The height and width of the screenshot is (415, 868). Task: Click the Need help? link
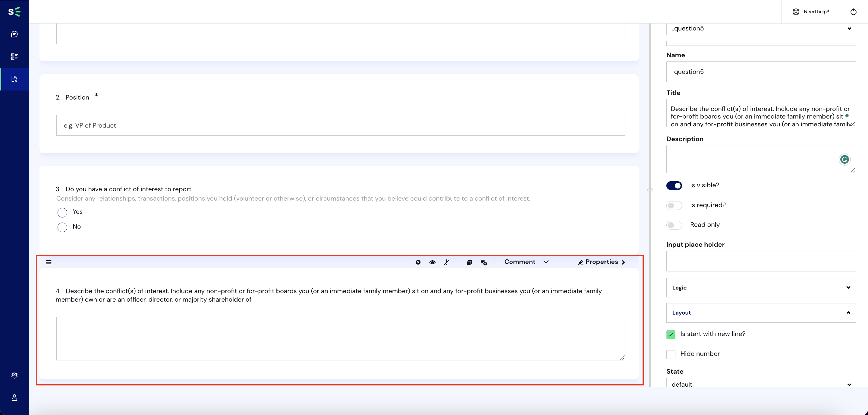[x=811, y=12]
